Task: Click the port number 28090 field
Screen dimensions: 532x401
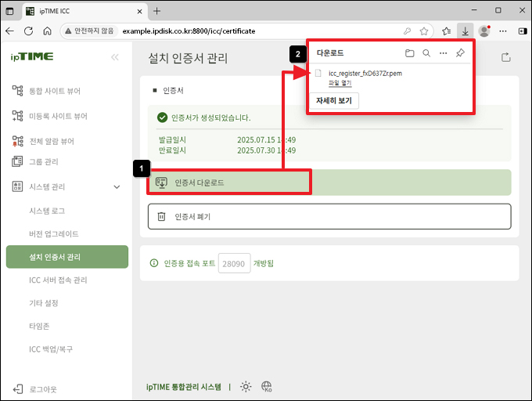Action: (x=233, y=263)
